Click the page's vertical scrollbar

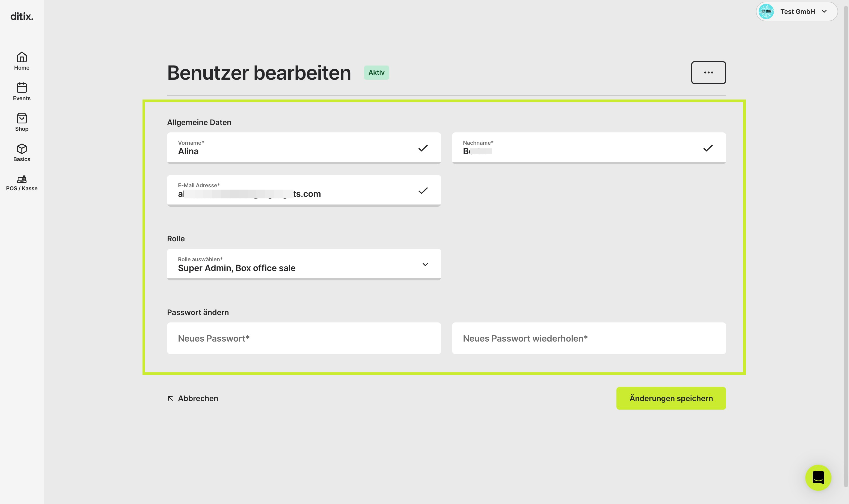(x=846, y=245)
